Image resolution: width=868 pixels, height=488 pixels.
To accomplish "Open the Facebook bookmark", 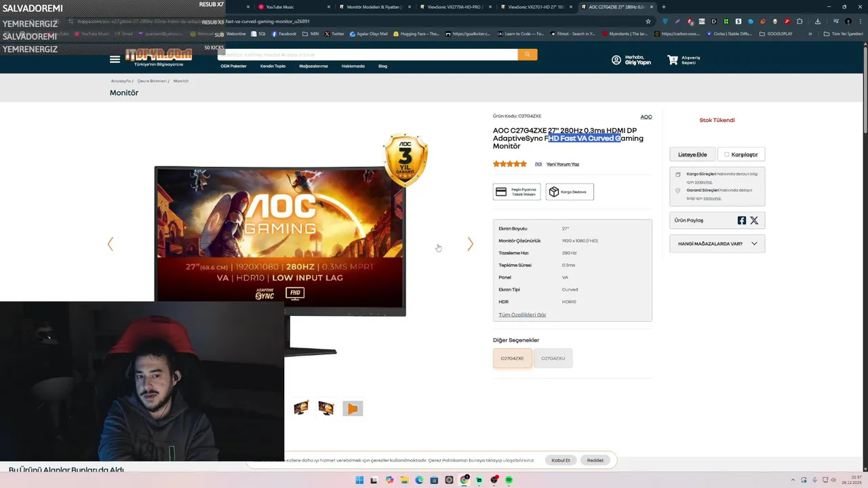I will click(284, 33).
